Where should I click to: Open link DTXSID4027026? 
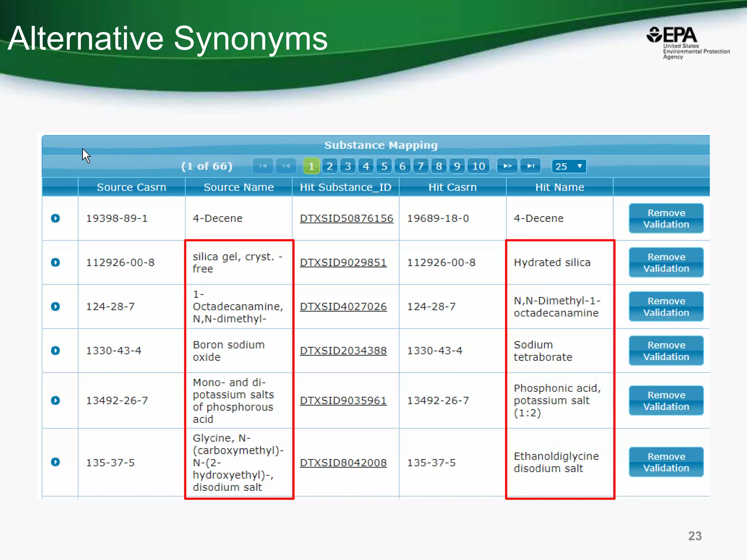click(343, 307)
